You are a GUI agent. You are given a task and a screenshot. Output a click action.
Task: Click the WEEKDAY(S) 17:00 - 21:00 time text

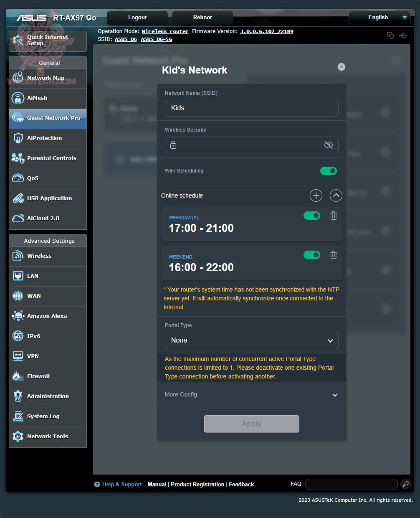201,228
